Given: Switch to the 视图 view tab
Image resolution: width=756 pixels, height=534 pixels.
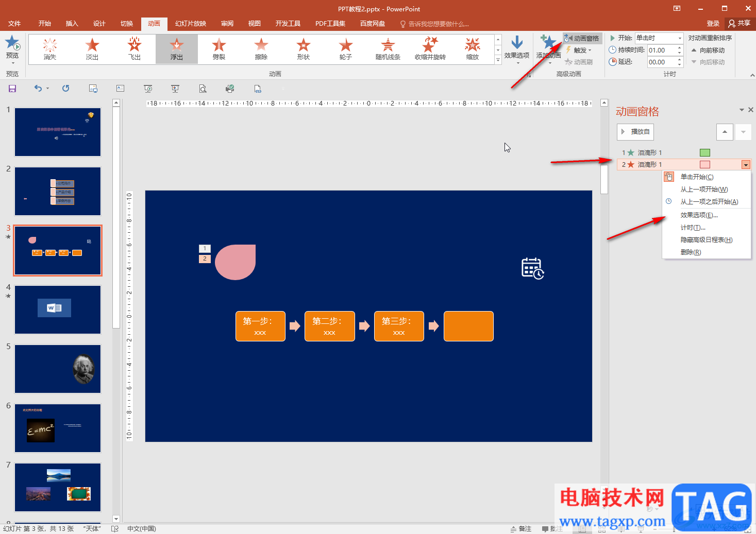Looking at the screenshot, I should tap(255, 24).
